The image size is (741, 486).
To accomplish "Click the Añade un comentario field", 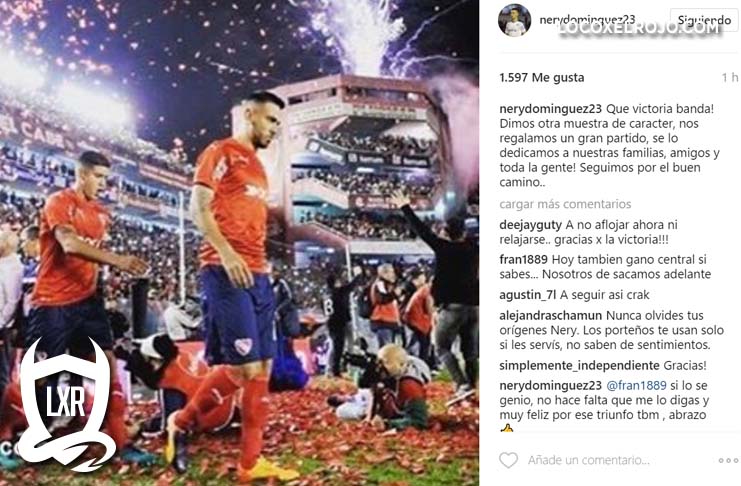I will (588, 460).
